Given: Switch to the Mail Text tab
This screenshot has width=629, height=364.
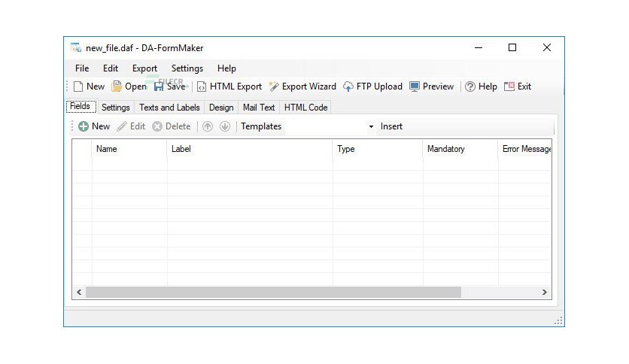Looking at the screenshot, I should tap(259, 108).
